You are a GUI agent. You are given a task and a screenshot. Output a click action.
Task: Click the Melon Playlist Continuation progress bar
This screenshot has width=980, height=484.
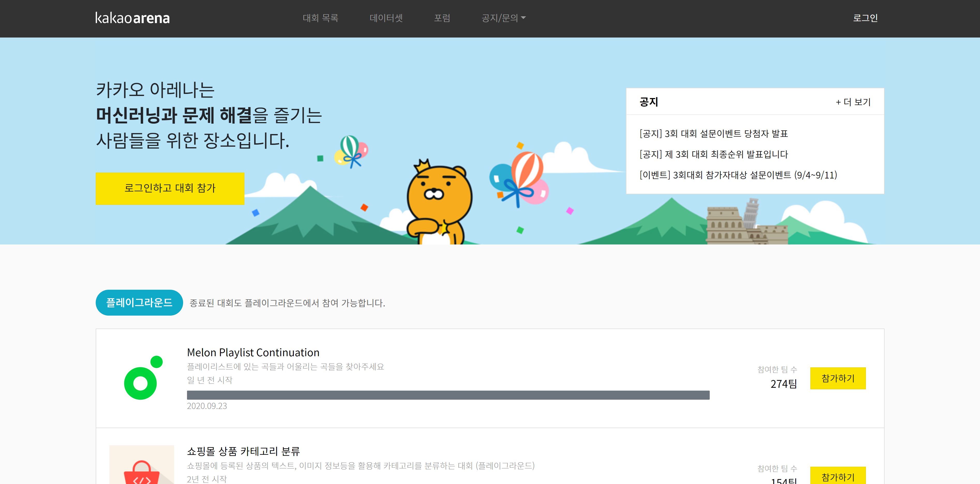click(448, 395)
